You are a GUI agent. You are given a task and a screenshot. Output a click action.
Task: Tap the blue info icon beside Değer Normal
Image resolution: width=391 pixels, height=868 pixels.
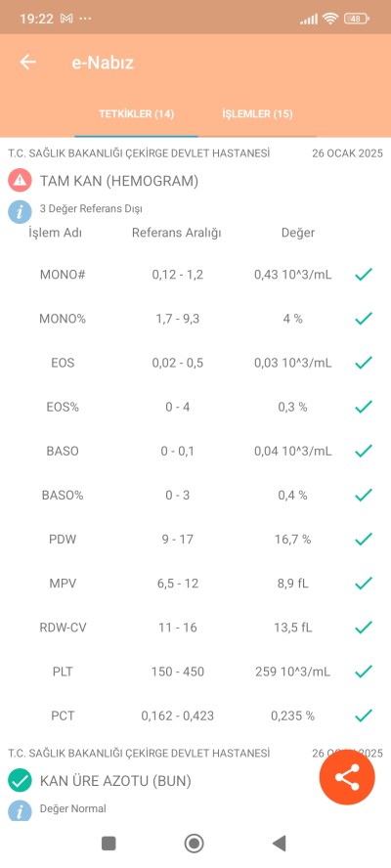coord(20,811)
